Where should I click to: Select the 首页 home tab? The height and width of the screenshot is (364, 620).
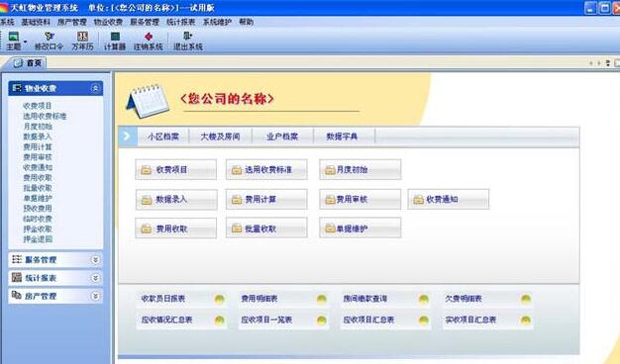click(x=28, y=63)
